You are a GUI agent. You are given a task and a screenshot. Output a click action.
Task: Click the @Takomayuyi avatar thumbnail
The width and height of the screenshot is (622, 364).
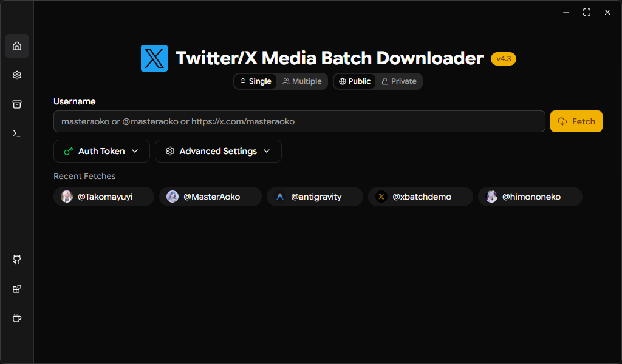67,197
